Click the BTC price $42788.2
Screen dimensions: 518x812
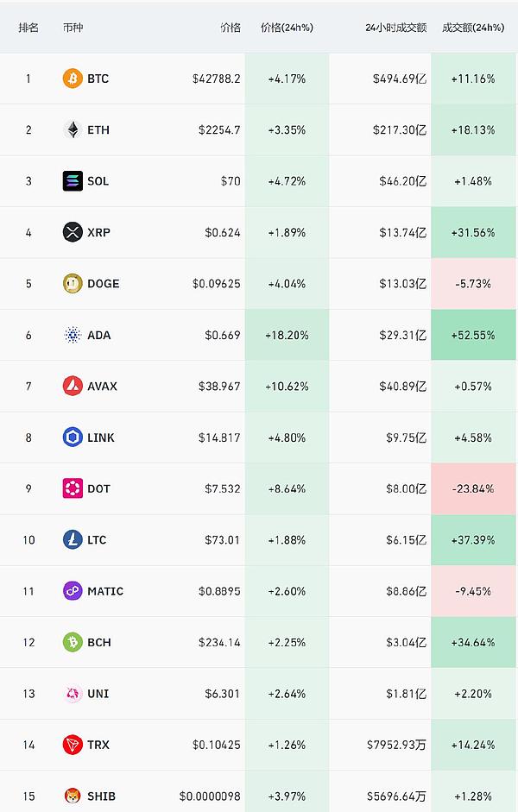(216, 79)
